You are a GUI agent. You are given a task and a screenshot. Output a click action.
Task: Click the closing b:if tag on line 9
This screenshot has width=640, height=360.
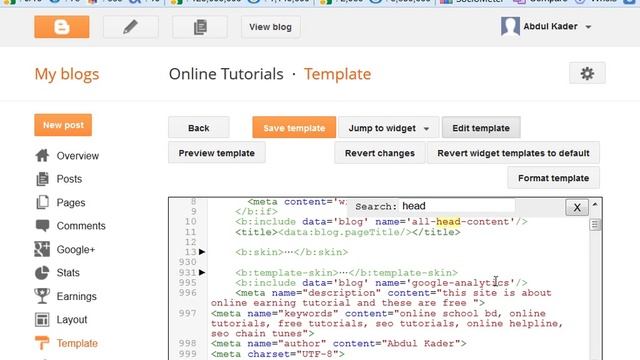256,212
